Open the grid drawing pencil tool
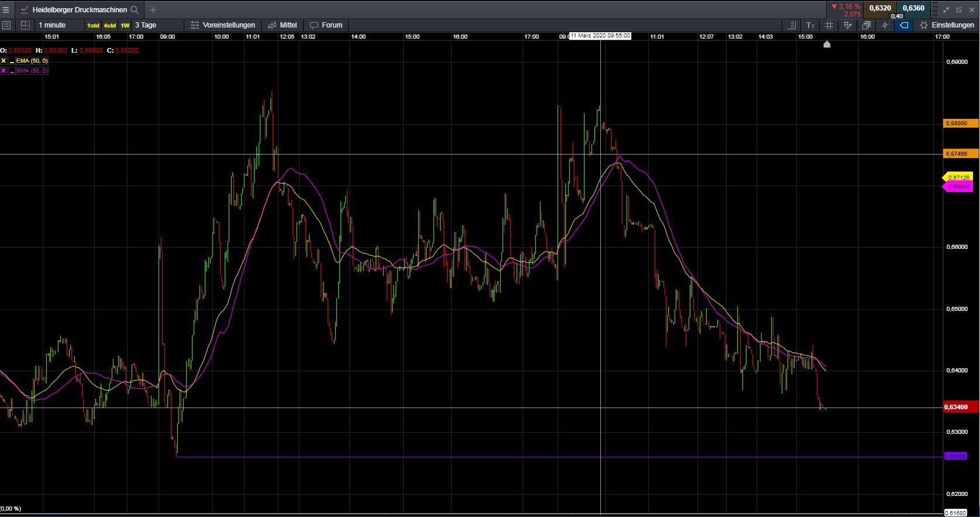Screen dimensions: 980x517 click(848, 25)
